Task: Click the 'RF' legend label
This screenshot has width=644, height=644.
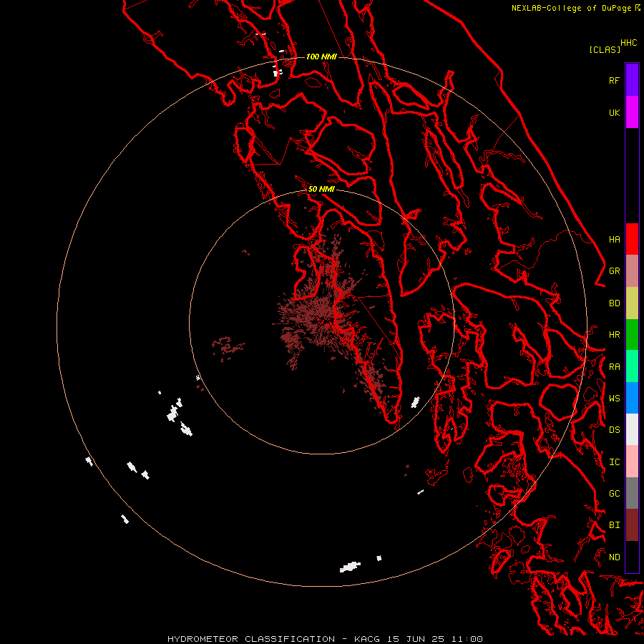Action: point(614,80)
